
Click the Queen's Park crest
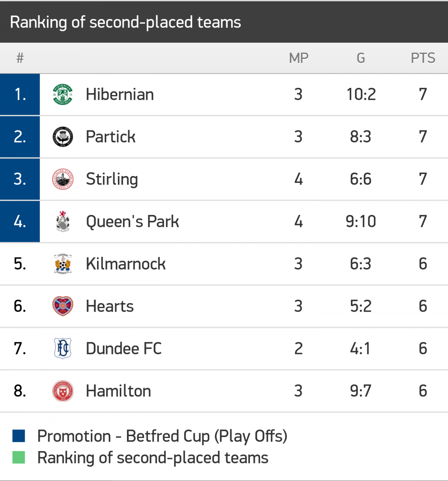(x=63, y=221)
